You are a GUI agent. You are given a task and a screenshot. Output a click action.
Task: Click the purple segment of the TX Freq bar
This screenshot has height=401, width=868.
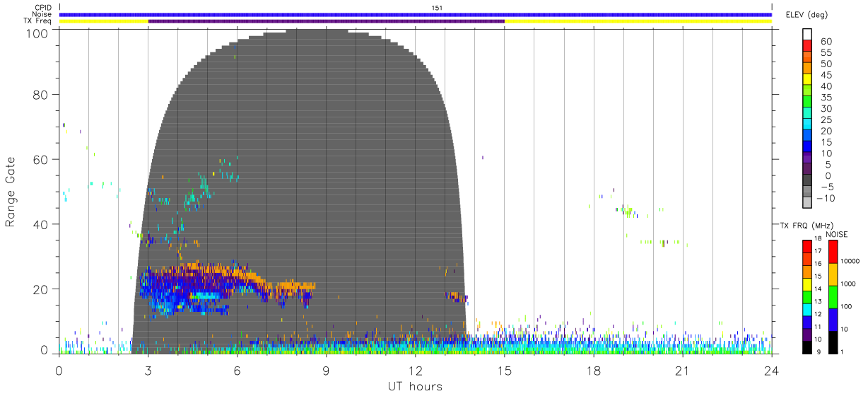[327, 21]
